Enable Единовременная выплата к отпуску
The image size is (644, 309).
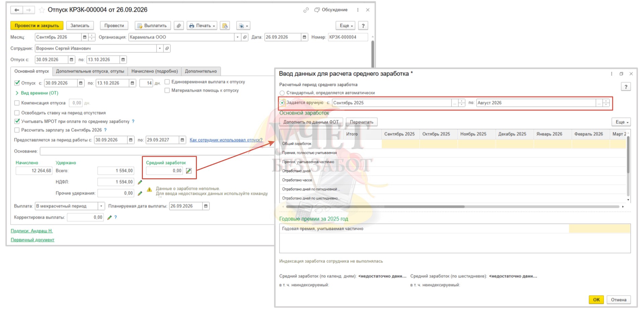167,82
